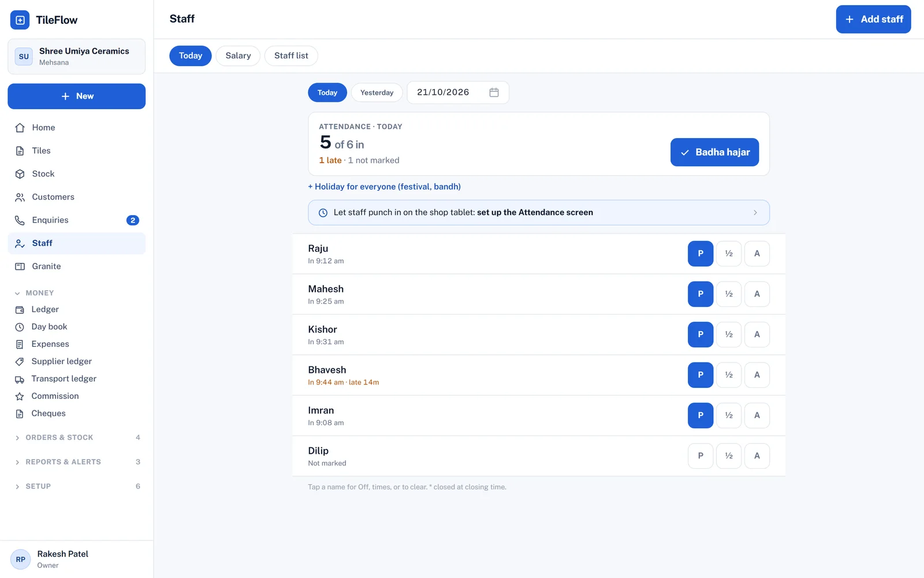Select the Today date filter pill

pyautogui.click(x=327, y=92)
